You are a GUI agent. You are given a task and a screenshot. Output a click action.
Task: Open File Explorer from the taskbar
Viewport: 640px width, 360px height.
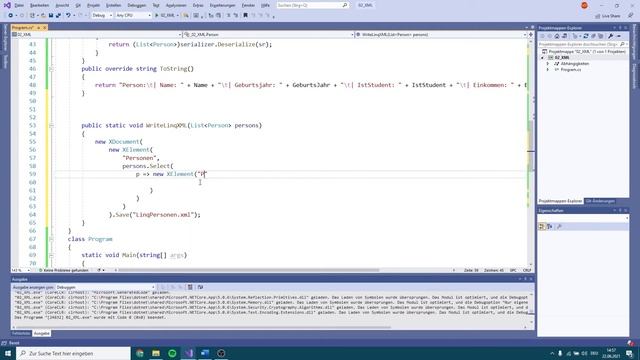pyautogui.click(x=156, y=353)
